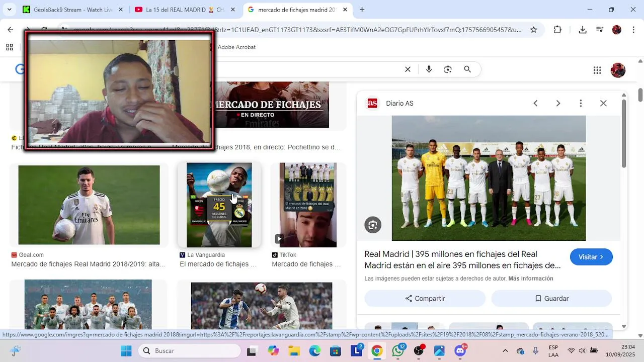Screen dimensions: 644x362
Task: Open Chrome three-dot menu
Action: pos(633,30)
